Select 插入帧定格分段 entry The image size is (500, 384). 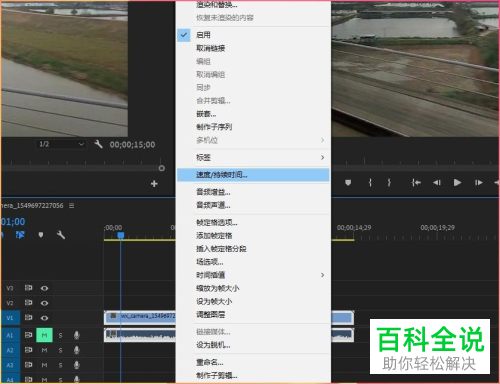(253, 249)
